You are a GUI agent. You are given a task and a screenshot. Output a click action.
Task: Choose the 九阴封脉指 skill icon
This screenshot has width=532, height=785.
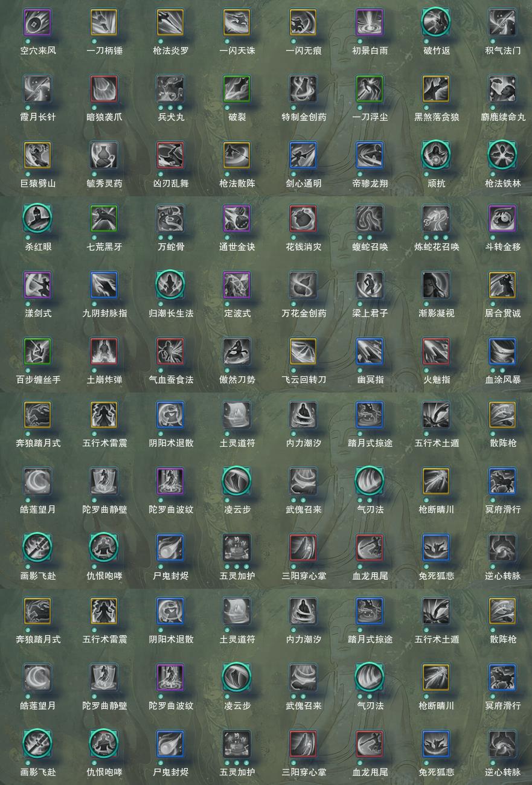tap(104, 286)
